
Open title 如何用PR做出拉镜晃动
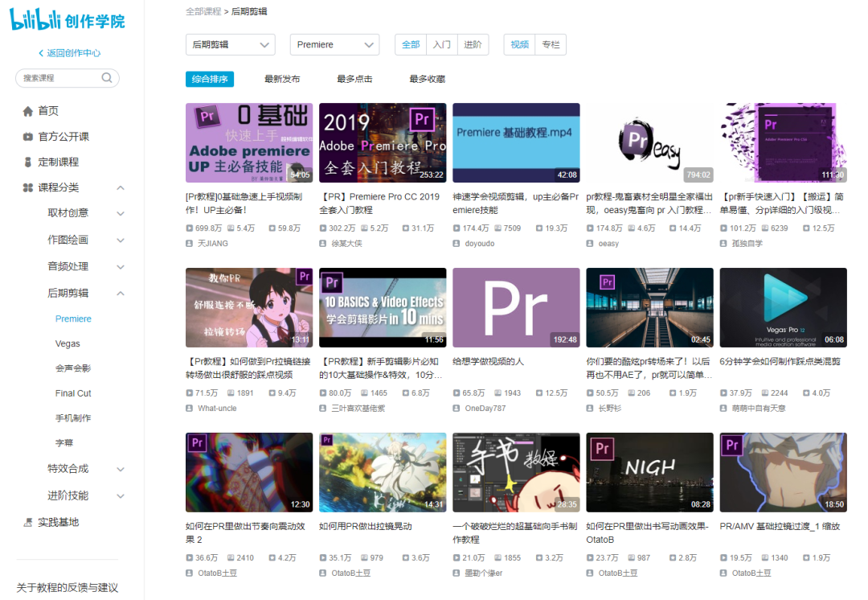pyautogui.click(x=366, y=526)
